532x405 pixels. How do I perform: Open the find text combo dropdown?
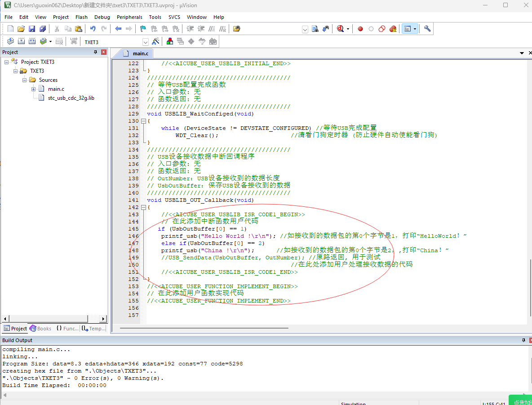305,30
